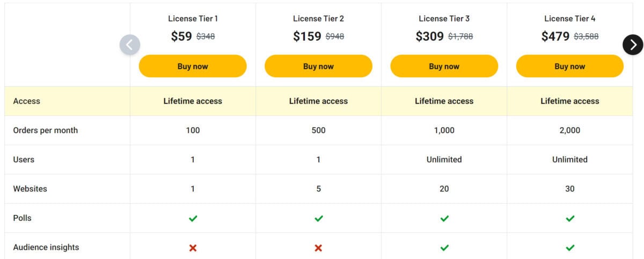The image size is (644, 259).
Task: Click Lifetime access under License Tier 4
Action: [570, 101]
